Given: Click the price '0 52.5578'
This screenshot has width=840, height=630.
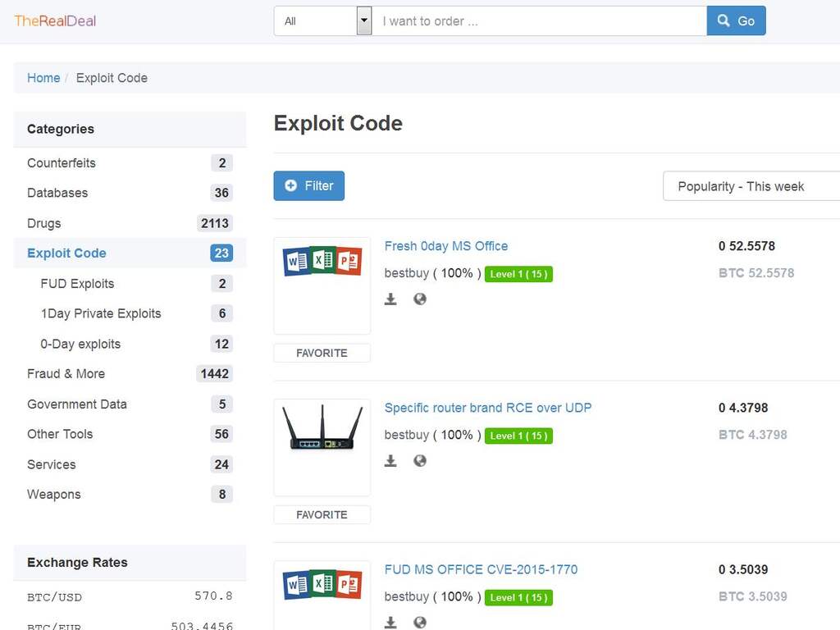Looking at the screenshot, I should click(x=746, y=246).
